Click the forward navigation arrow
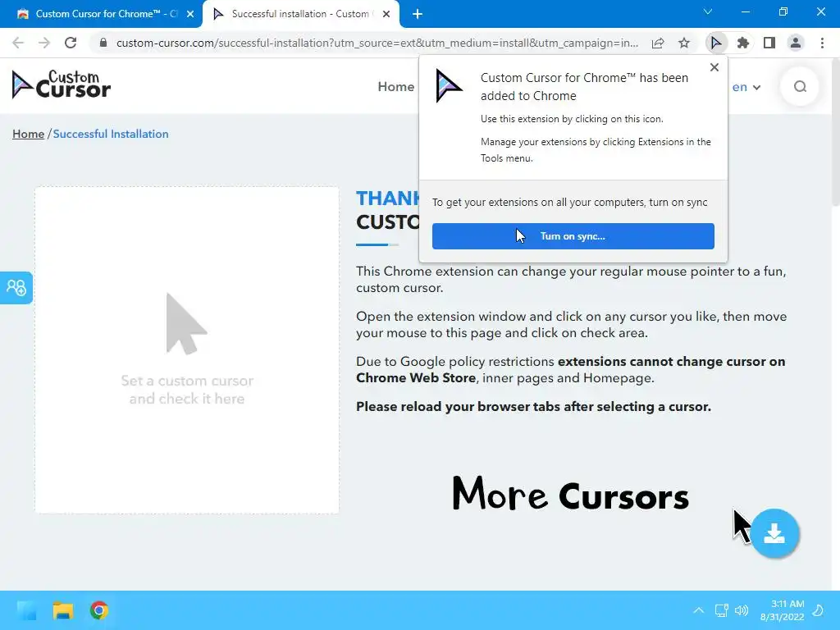 tap(44, 43)
